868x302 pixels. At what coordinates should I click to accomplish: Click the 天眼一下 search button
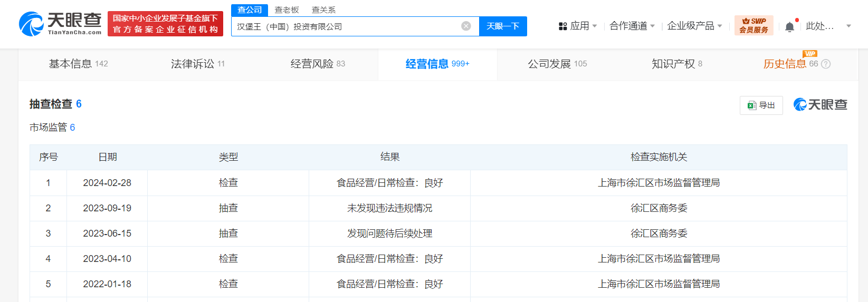(503, 26)
